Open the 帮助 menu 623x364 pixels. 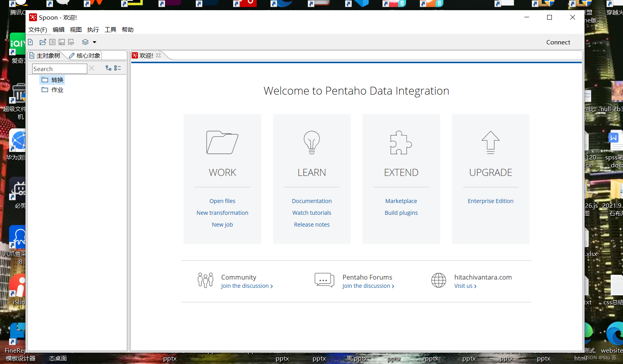tap(128, 29)
